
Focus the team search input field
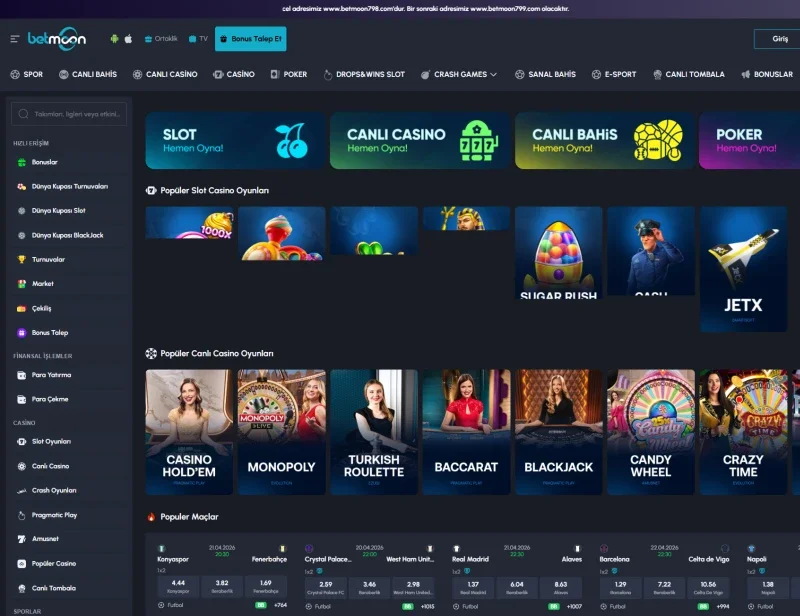[x=69, y=114]
